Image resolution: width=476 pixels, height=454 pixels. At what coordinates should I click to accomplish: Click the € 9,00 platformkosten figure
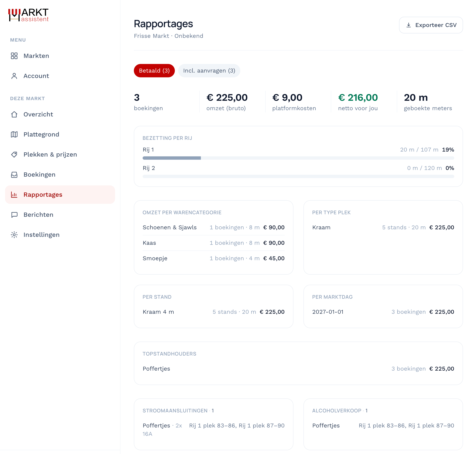tap(287, 98)
